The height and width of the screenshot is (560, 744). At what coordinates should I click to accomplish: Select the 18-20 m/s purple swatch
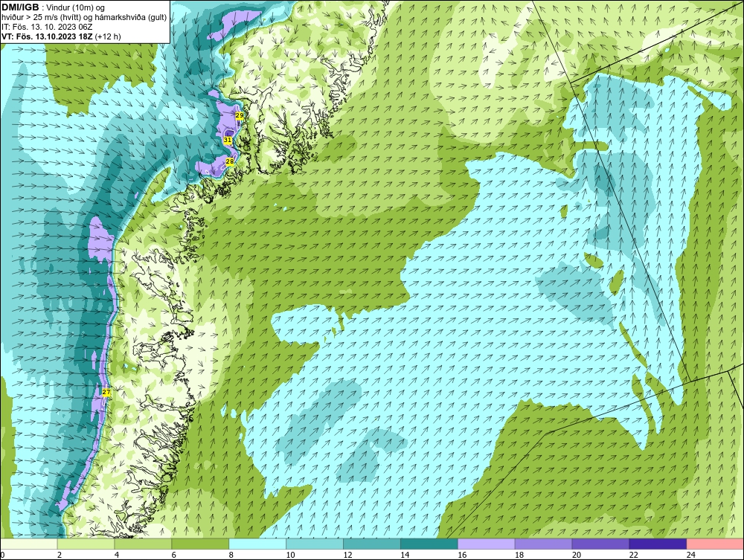[x=543, y=544]
